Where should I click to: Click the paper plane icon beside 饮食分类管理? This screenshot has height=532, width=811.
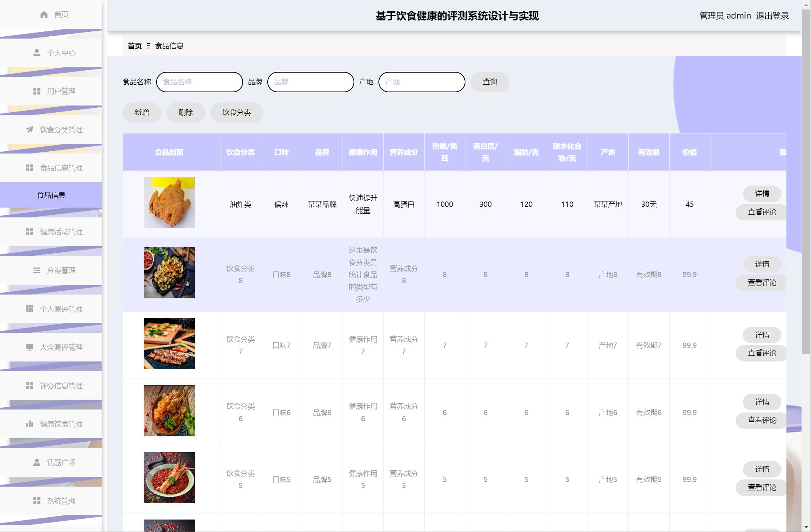click(x=29, y=130)
